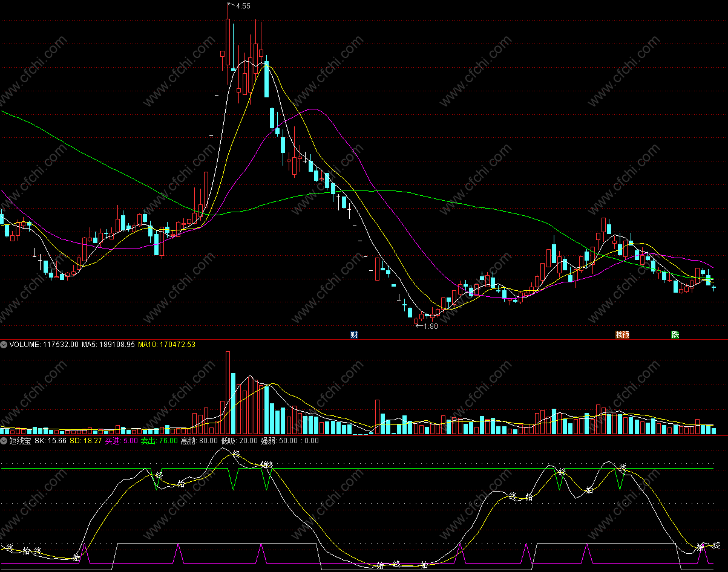Image resolution: width=728 pixels, height=572 pixels.
Task: Click the 买进: 5.00 label
Action: (x=121, y=441)
